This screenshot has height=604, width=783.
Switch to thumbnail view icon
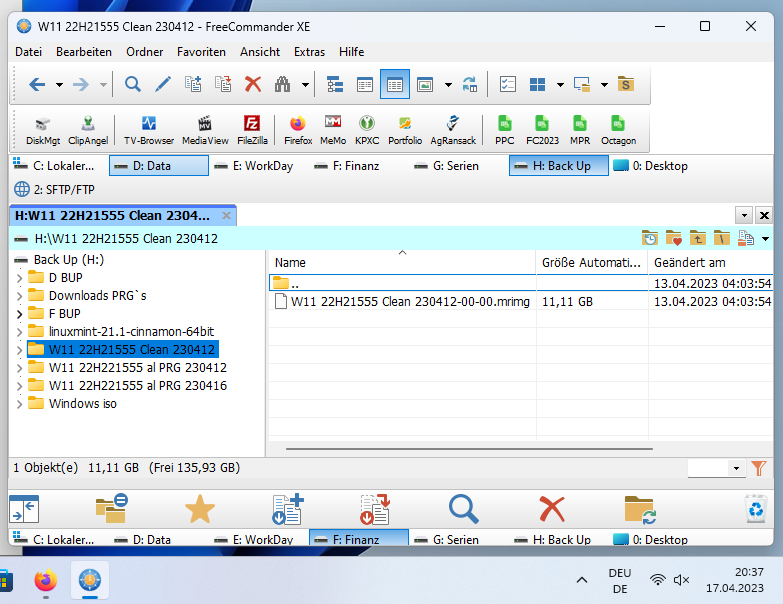coord(425,84)
